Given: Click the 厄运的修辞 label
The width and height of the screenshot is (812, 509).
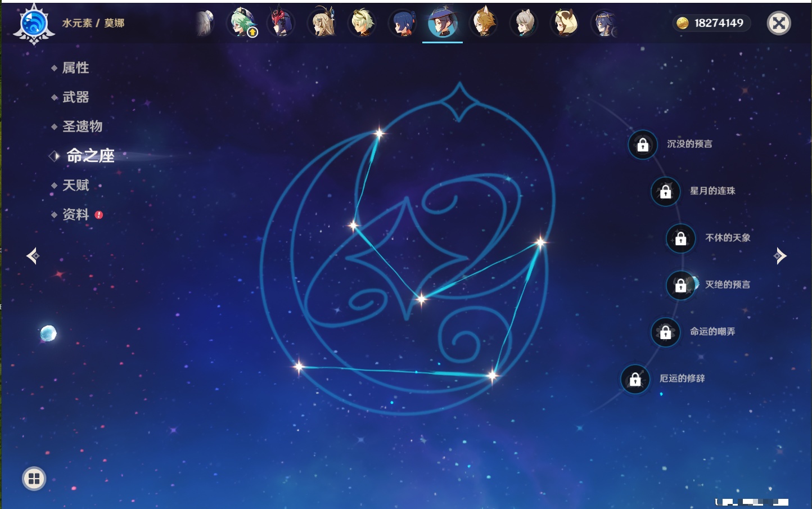Looking at the screenshot, I should (682, 379).
